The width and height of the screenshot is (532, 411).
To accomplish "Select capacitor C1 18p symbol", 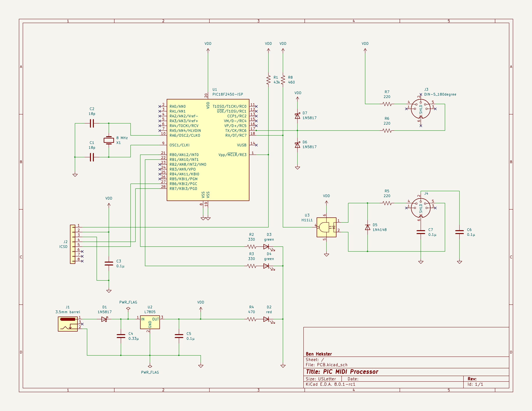I will pos(92,157).
